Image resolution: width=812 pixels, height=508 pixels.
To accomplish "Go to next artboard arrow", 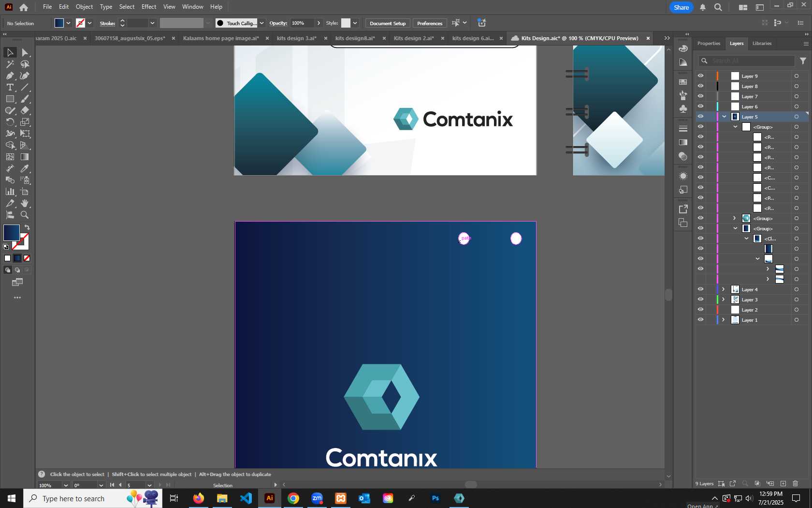I will (159, 485).
